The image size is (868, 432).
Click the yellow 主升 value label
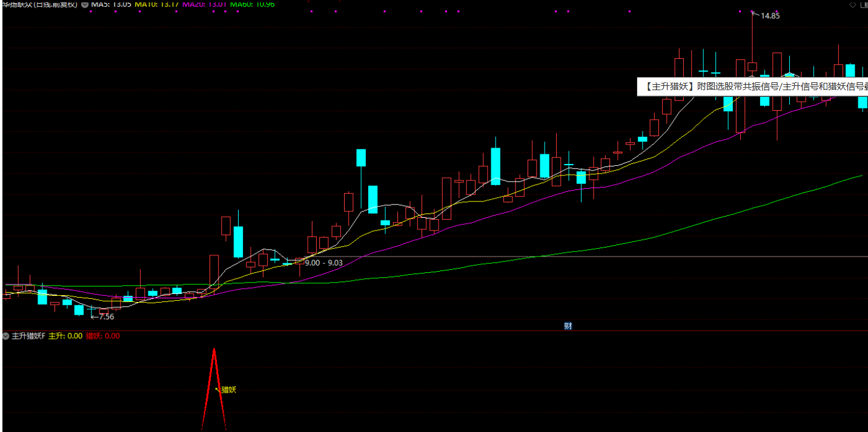65,336
